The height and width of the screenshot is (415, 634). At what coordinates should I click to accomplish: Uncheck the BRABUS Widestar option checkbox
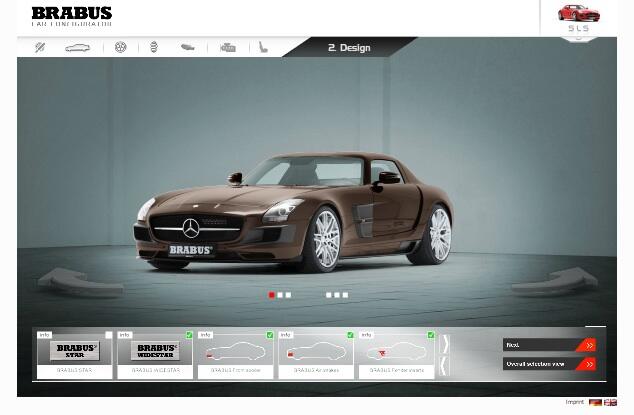click(x=190, y=335)
